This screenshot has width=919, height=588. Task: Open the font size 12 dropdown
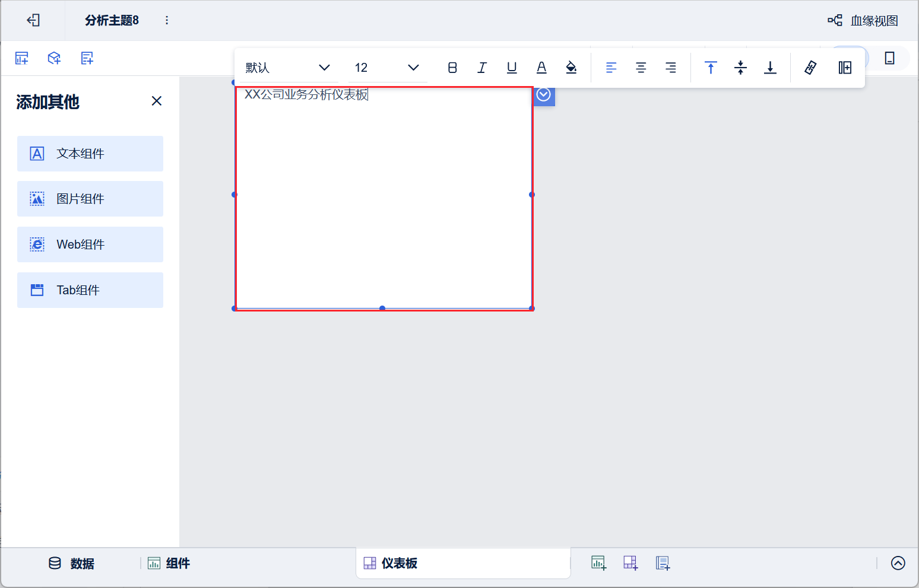click(387, 68)
